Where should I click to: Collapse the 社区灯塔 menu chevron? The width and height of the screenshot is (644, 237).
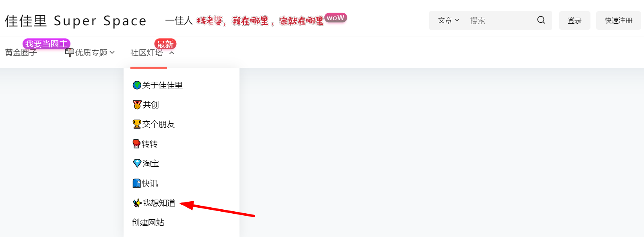(x=171, y=53)
